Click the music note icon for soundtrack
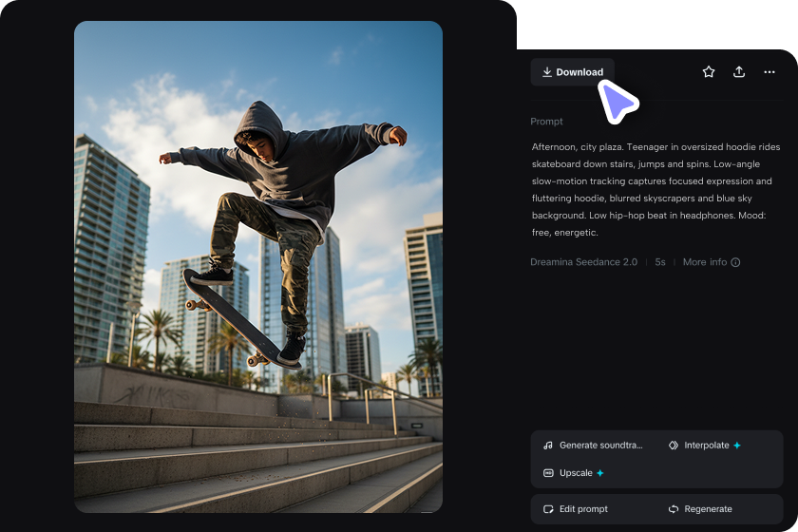Viewport: 798px width, 532px height. point(548,446)
